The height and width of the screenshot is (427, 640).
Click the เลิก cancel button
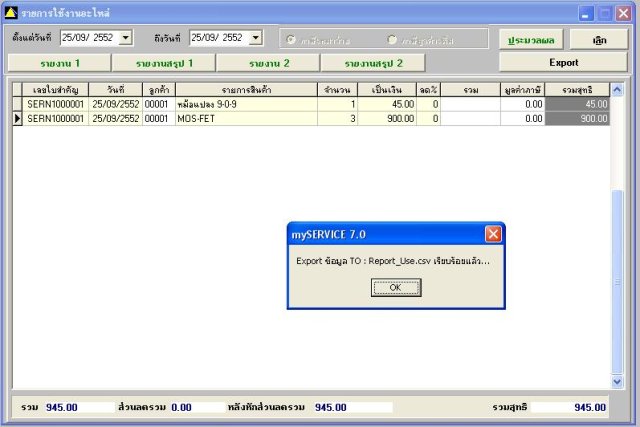click(x=599, y=40)
